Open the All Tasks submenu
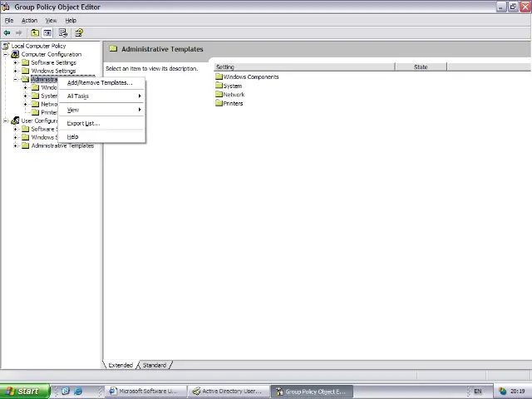Screen dimensions: 532x399 pos(101,96)
